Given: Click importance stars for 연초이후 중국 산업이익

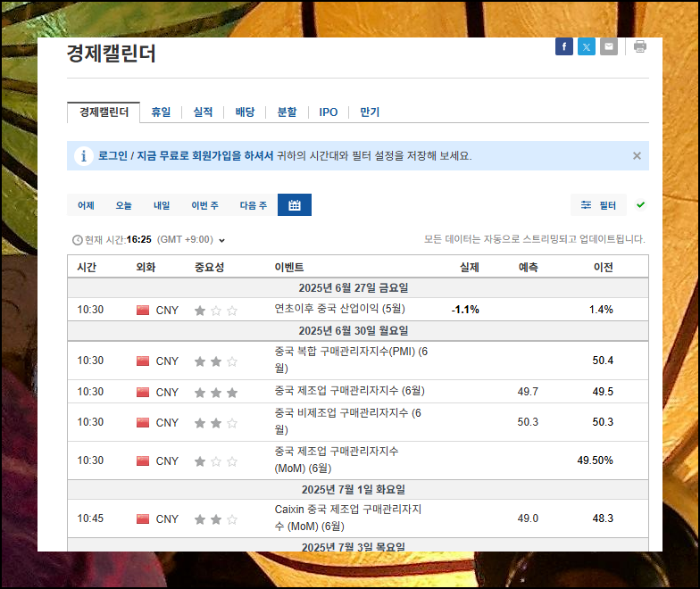Looking at the screenshot, I should point(216,311).
